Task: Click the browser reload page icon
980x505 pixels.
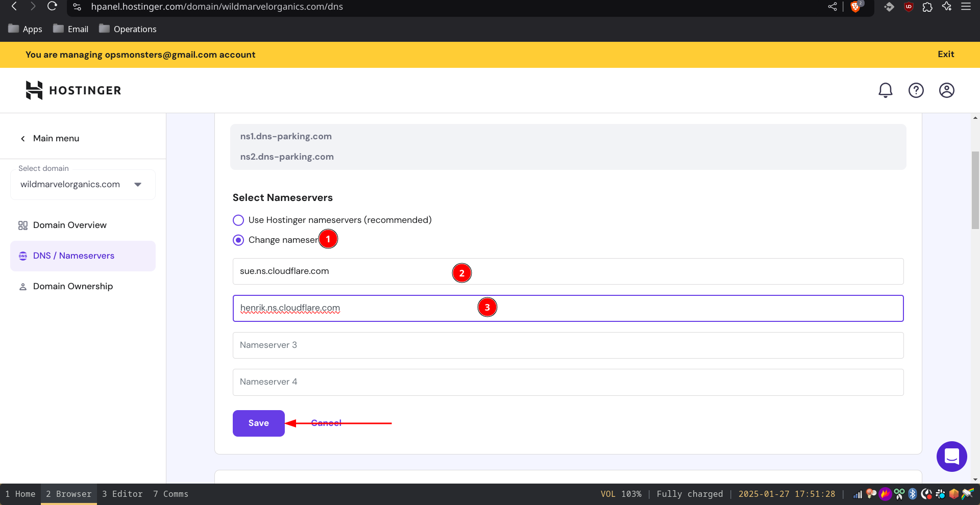Action: click(52, 7)
